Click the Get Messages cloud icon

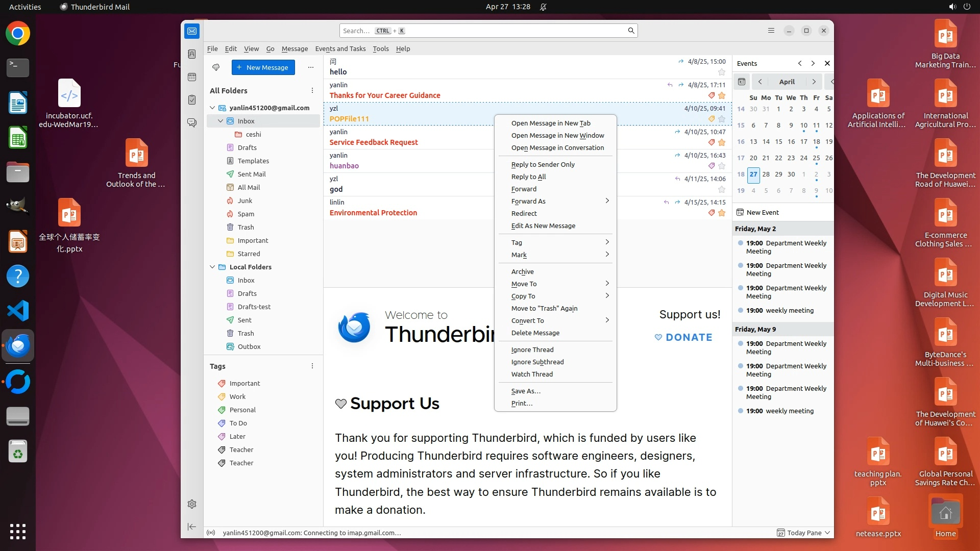[216, 67]
